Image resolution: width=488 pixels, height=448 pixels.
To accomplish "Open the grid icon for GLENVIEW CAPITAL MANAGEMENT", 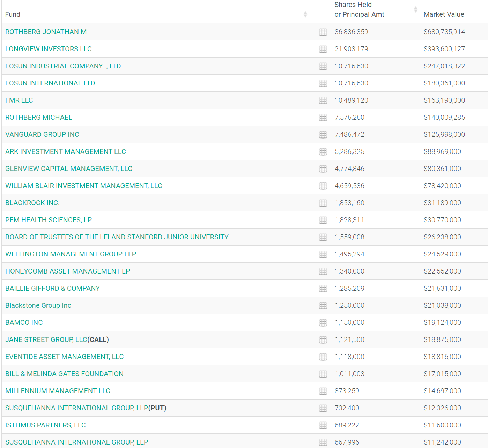I will 323,169.
